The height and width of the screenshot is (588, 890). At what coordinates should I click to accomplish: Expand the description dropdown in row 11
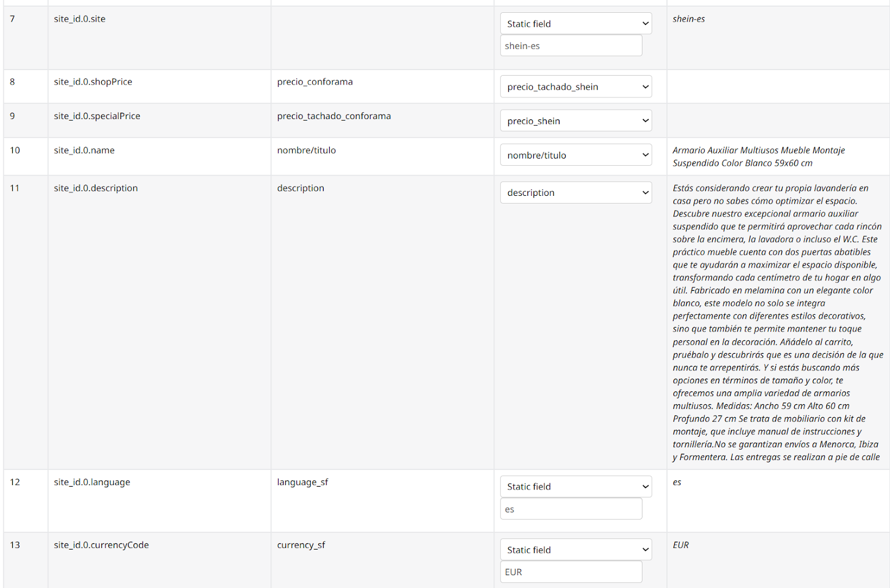[x=576, y=193]
